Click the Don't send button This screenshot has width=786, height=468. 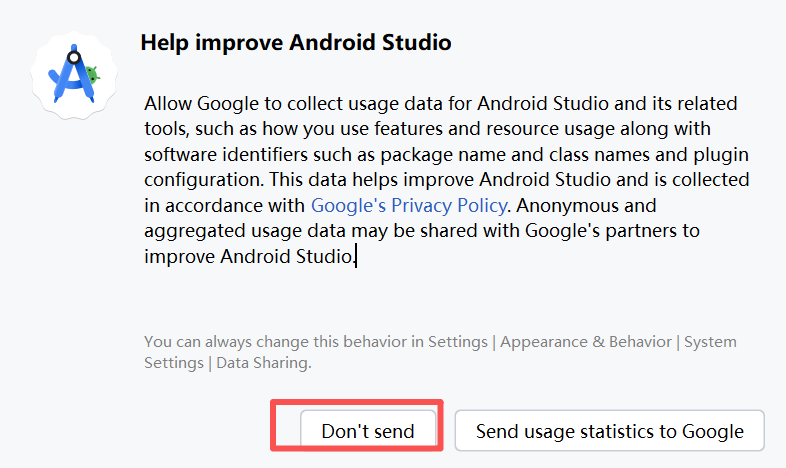tap(368, 430)
